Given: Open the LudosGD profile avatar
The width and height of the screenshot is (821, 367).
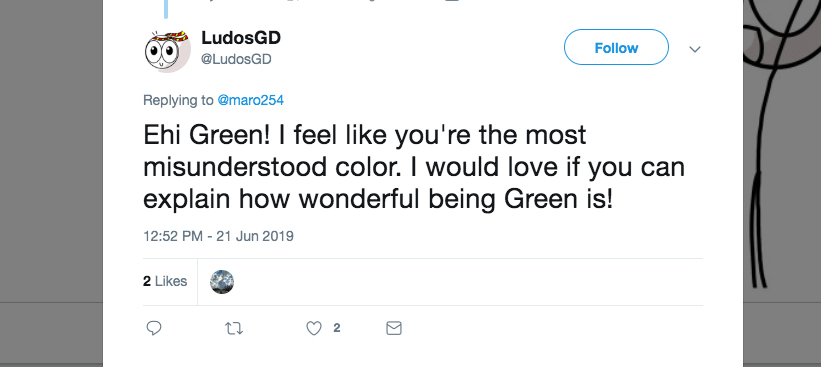Looking at the screenshot, I should click(x=167, y=51).
